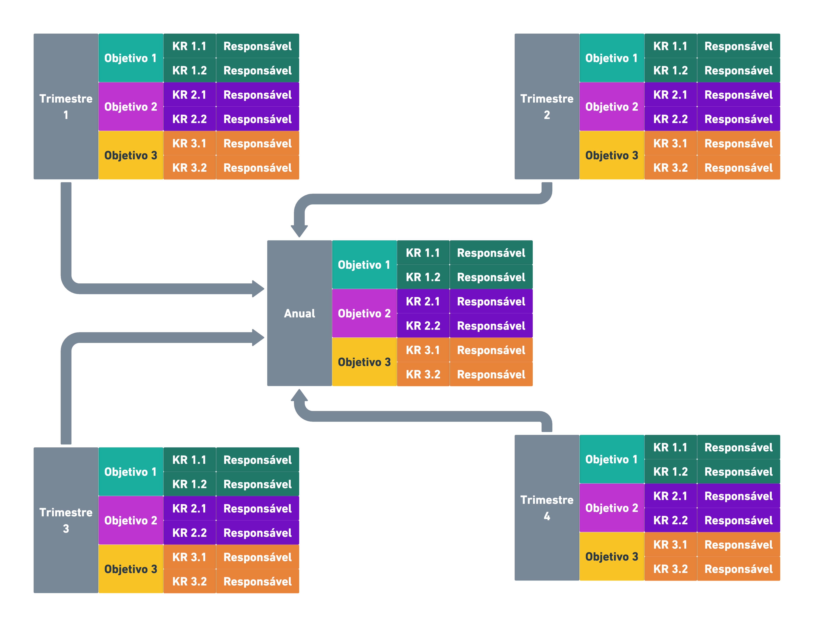Click KR 1.1 in Trimestre 3
The width and height of the screenshot is (814, 644).
click(x=189, y=459)
